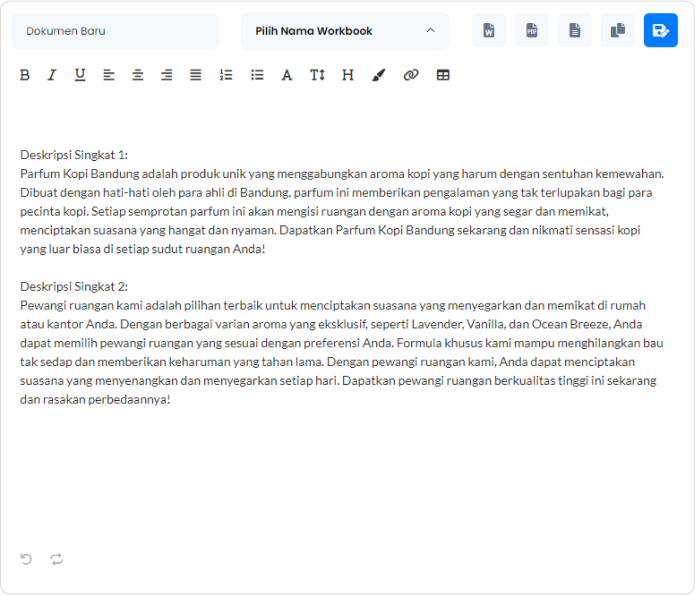The width and height of the screenshot is (695, 595).
Task: Export the document as Word
Action: (489, 31)
